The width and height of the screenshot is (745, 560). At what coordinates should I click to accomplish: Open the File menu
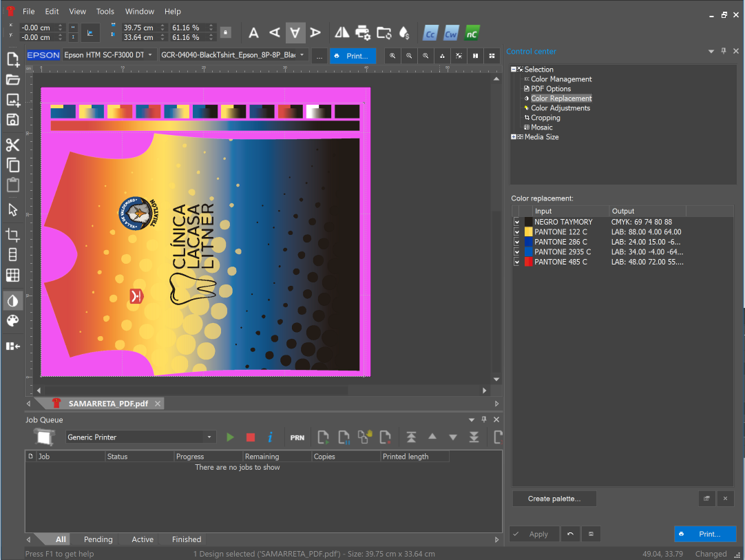[28, 12]
